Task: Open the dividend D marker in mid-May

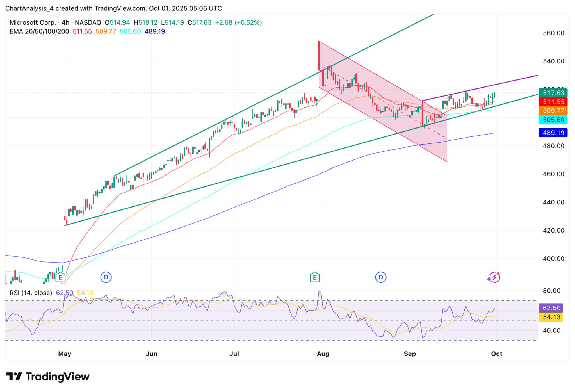Action: pyautogui.click(x=106, y=277)
